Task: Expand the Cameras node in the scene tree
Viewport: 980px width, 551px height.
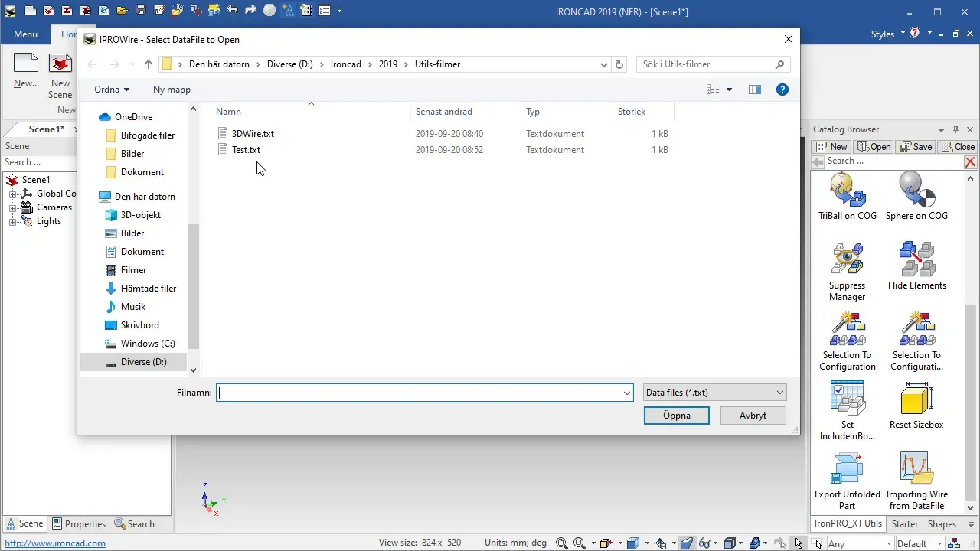Action: pos(12,208)
